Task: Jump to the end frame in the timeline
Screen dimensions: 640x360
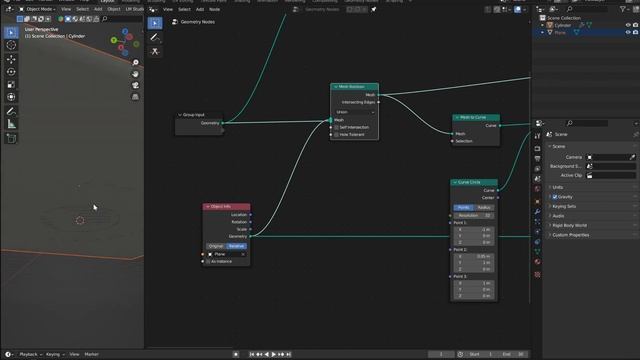Action: (289, 355)
